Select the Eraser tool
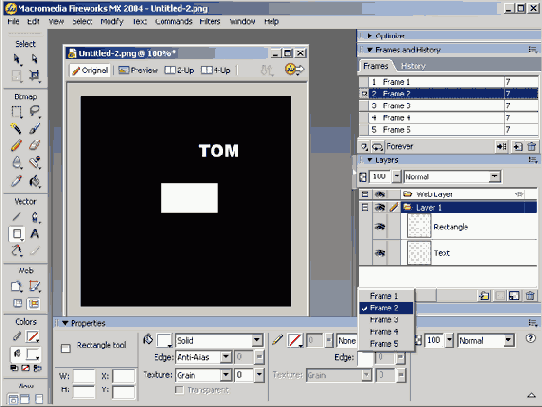The image size is (542, 407). [34, 145]
